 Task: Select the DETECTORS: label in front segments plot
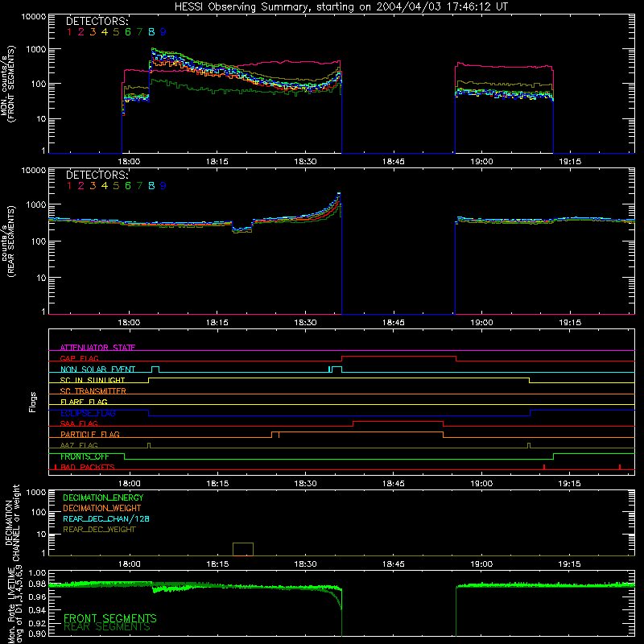[97, 21]
